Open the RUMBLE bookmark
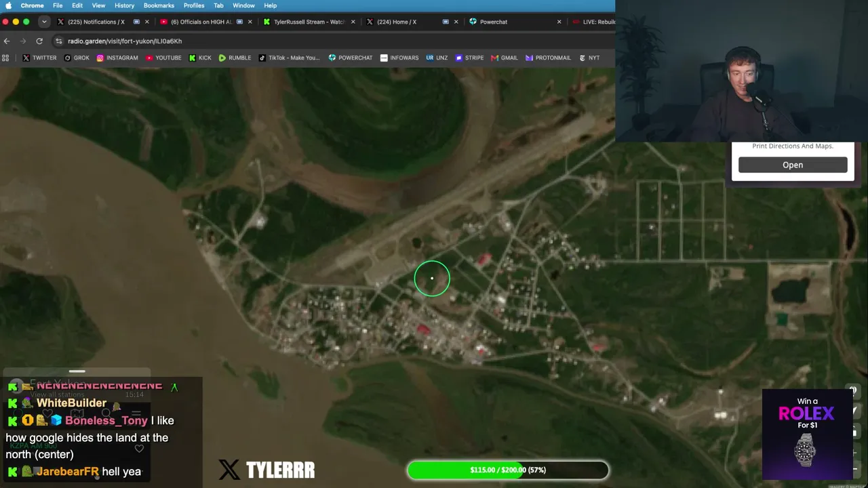This screenshot has width=868, height=488. 235,58
